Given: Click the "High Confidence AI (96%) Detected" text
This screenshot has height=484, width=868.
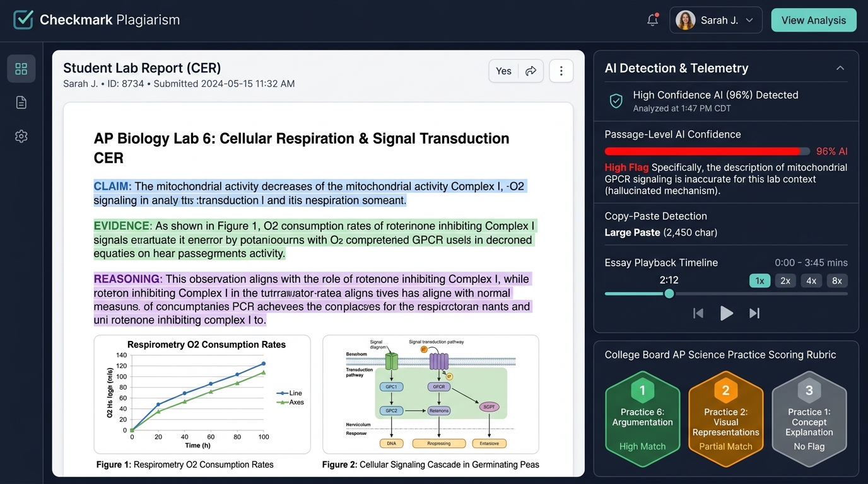Looking at the screenshot, I should [x=716, y=95].
